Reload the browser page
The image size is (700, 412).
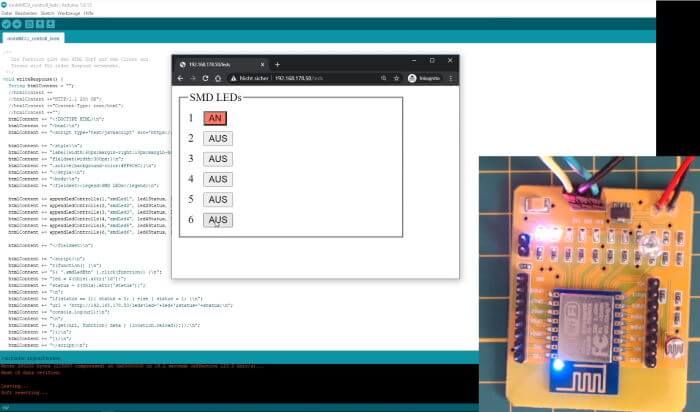tap(205, 78)
